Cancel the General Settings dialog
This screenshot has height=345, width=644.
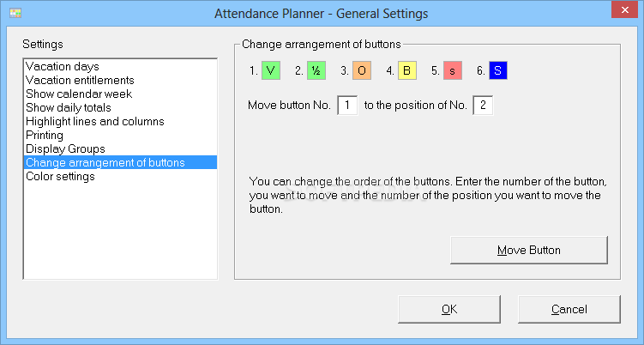pos(569,309)
